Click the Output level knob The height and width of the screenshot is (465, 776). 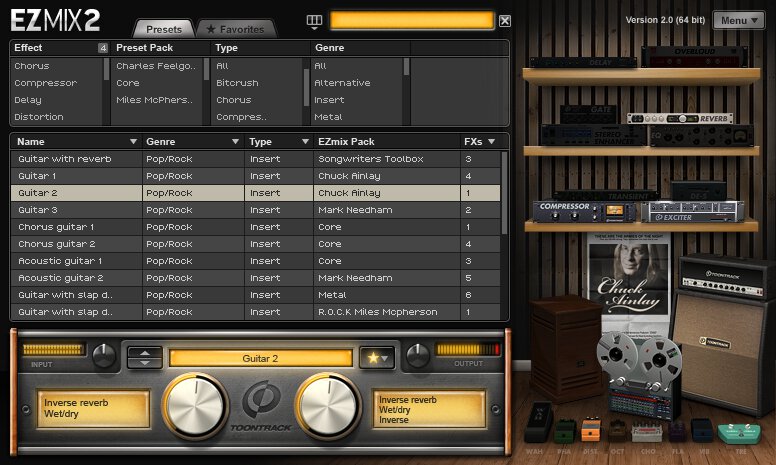click(418, 354)
